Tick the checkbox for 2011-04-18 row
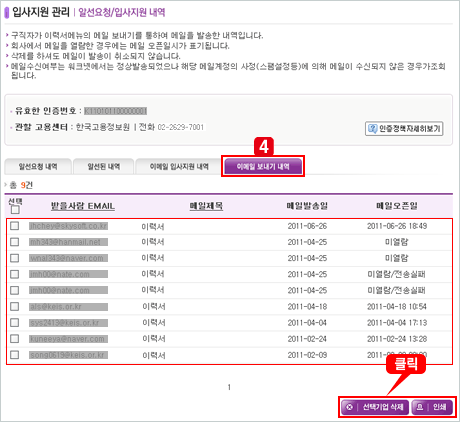The image size is (460, 422). pos(15,306)
